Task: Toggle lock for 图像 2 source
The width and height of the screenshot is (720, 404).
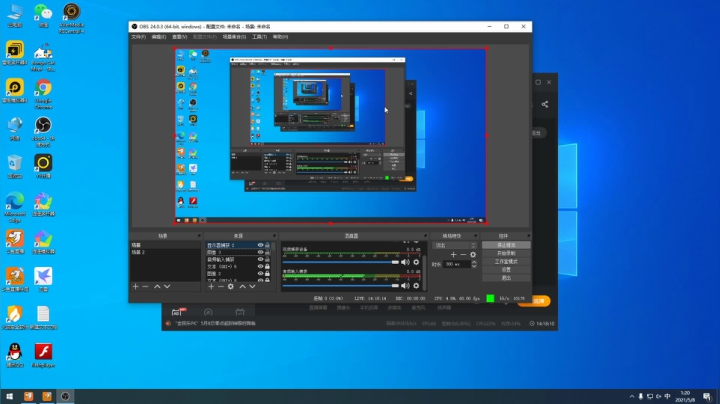Action: tap(267, 273)
